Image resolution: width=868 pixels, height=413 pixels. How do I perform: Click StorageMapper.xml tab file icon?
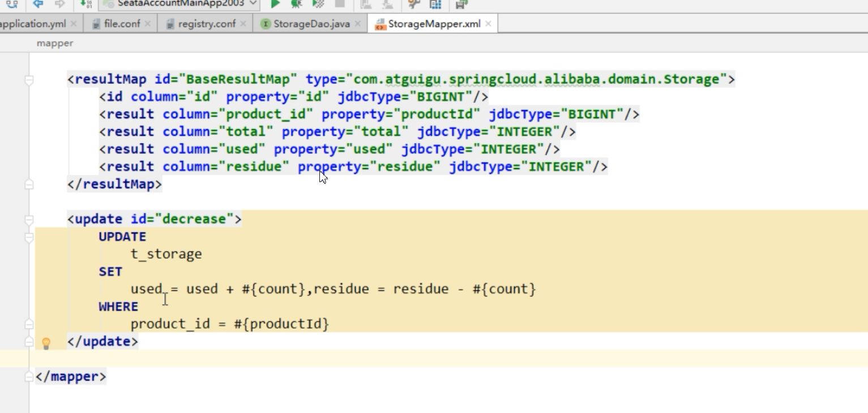[x=381, y=24]
